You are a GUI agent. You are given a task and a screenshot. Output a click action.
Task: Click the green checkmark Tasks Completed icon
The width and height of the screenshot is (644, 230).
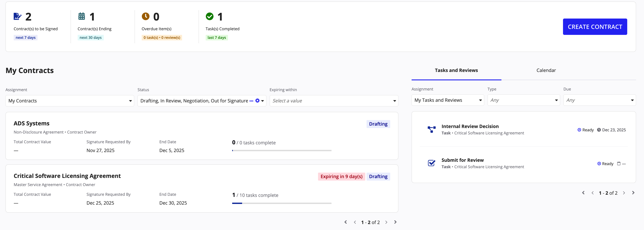click(209, 16)
